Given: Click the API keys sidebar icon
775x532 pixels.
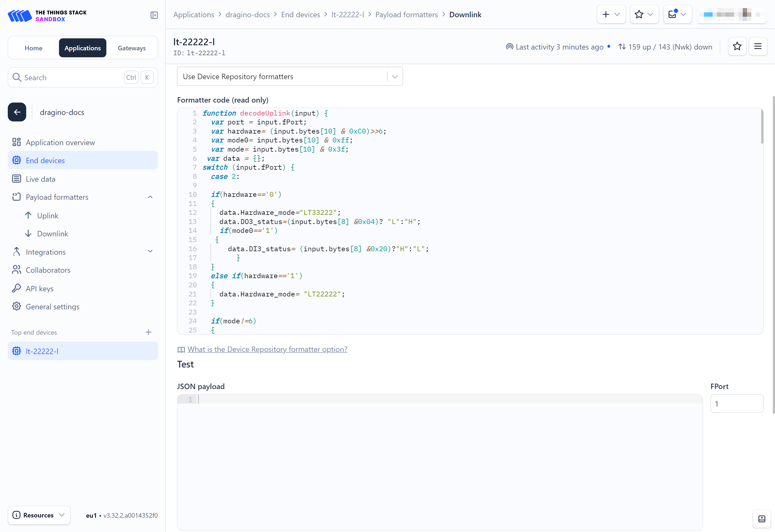Looking at the screenshot, I should point(16,288).
